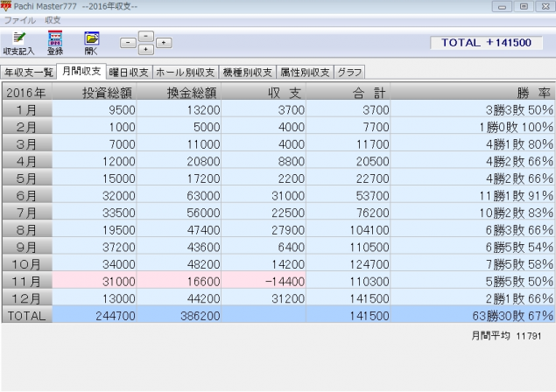Viewport: 556px width, 392px height.
Task: Click the 収支 column header
Action: pyautogui.click(x=264, y=93)
